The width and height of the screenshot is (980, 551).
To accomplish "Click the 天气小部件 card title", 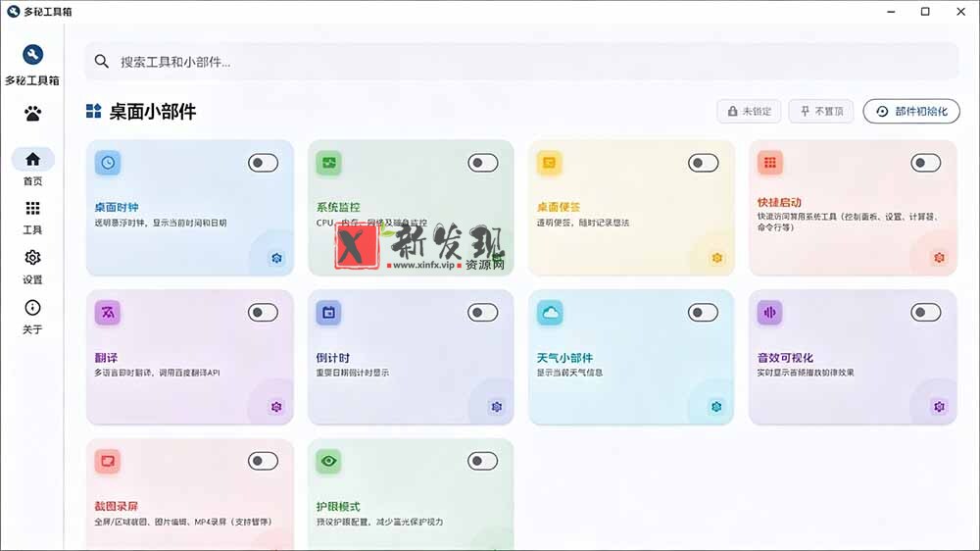I will pos(565,358).
